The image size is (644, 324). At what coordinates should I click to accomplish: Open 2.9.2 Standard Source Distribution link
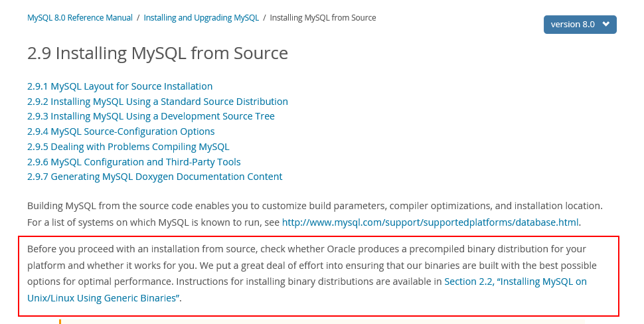(157, 102)
